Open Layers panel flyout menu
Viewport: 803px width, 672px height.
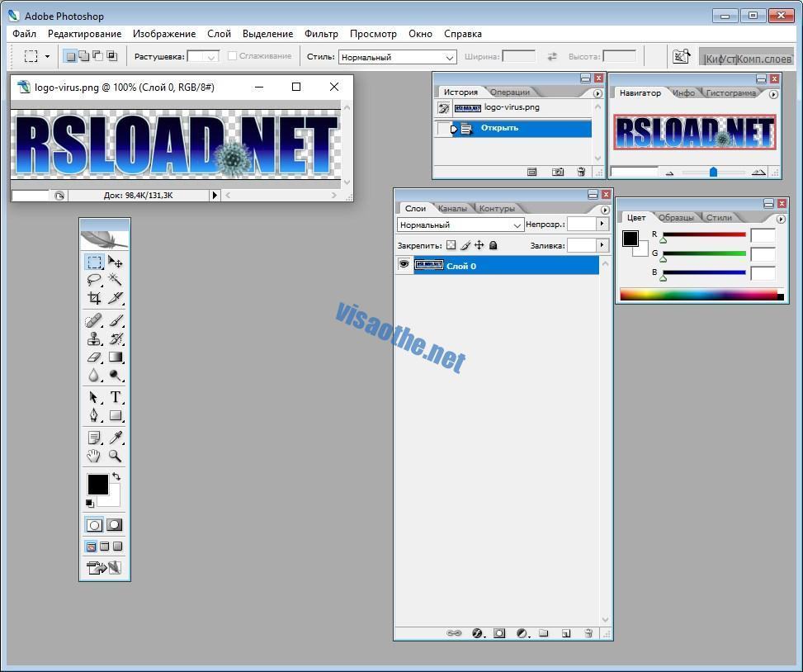(605, 210)
